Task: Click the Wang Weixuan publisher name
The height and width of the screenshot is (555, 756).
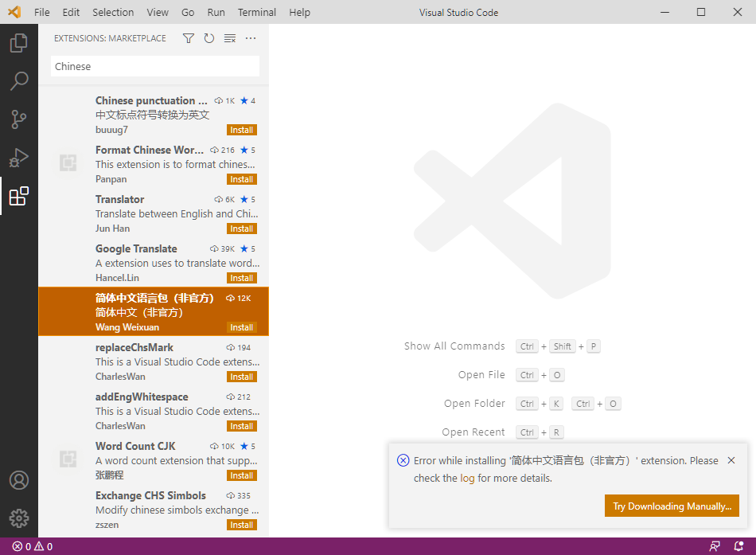Action: pyautogui.click(x=127, y=327)
